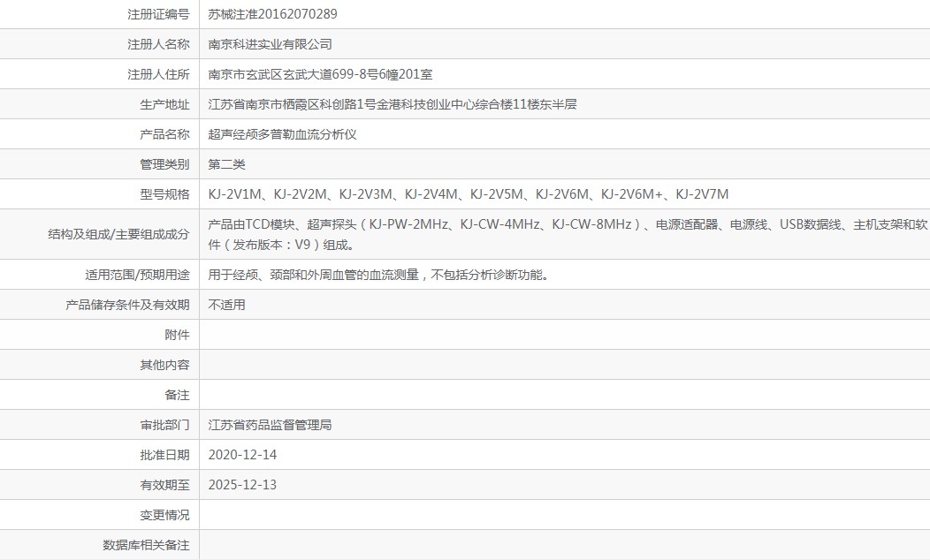Viewport: 930px width, 560px height.
Task: Select the 有效期至 label
Action: 165,485
